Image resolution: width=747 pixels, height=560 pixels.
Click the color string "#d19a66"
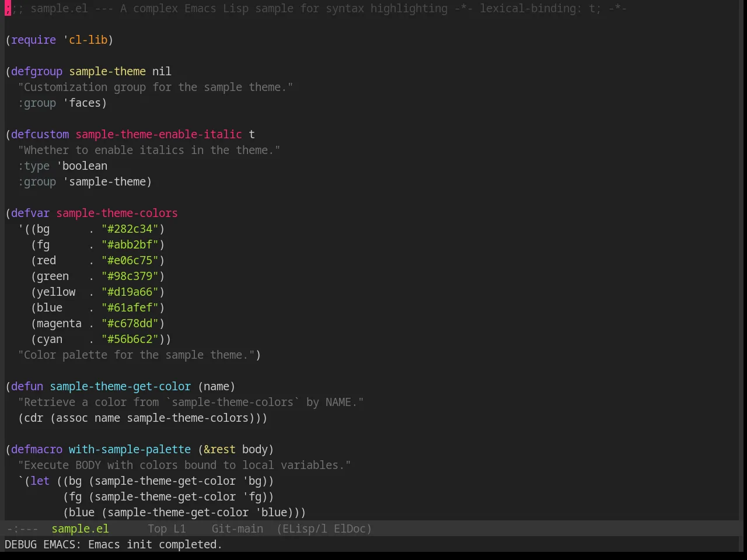point(130,292)
